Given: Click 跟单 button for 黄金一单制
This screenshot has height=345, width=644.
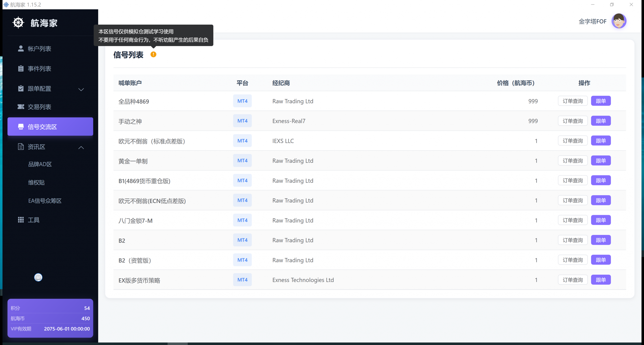Looking at the screenshot, I should click(600, 161).
